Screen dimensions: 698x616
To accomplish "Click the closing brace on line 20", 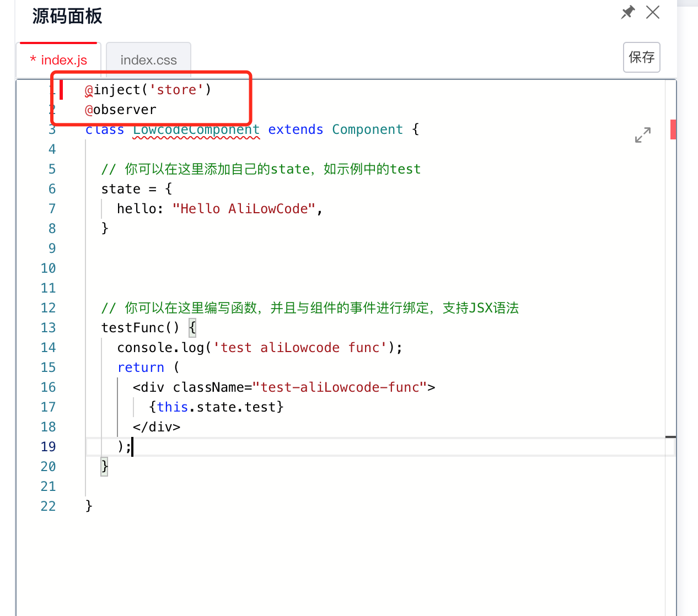I will (105, 467).
